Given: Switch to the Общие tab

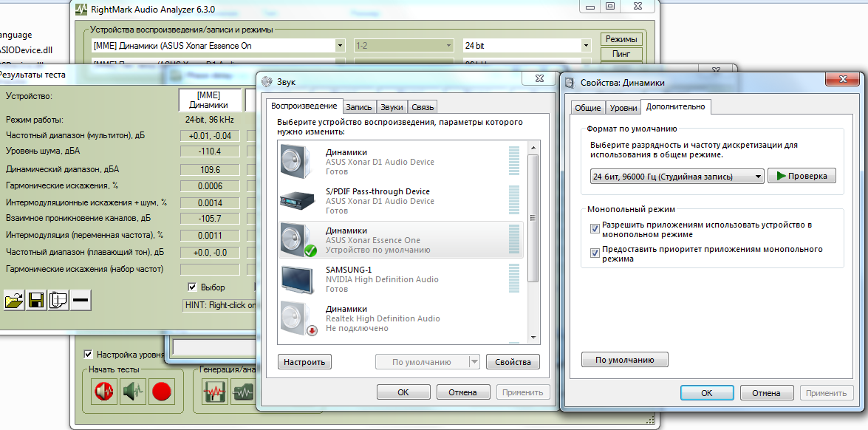Looking at the screenshot, I should [x=588, y=108].
